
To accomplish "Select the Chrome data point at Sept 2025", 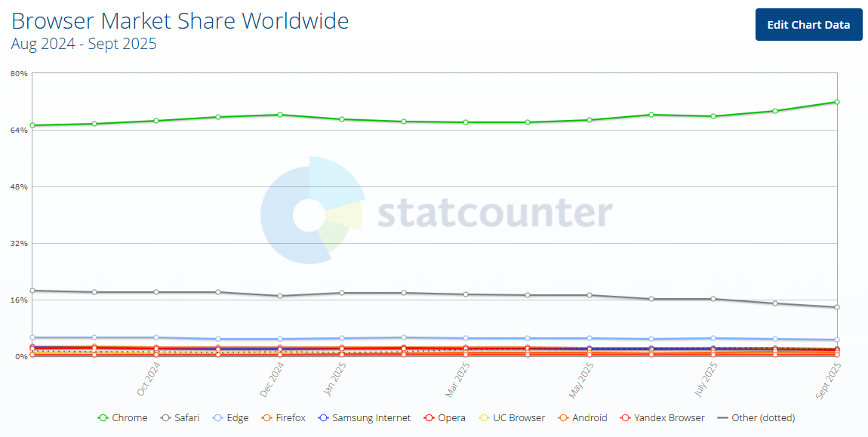I will pos(836,101).
